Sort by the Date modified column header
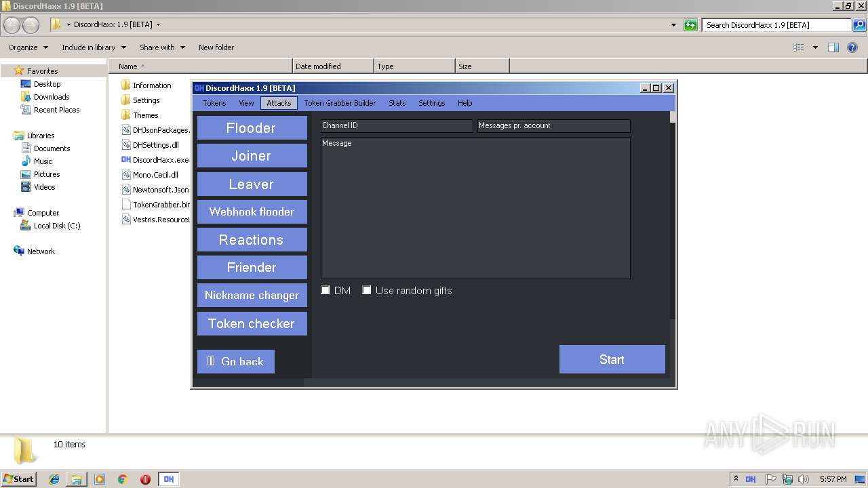 (333, 66)
